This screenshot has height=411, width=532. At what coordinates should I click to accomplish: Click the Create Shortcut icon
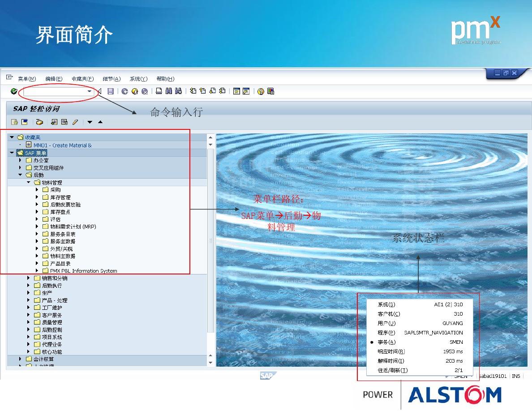coord(246,91)
